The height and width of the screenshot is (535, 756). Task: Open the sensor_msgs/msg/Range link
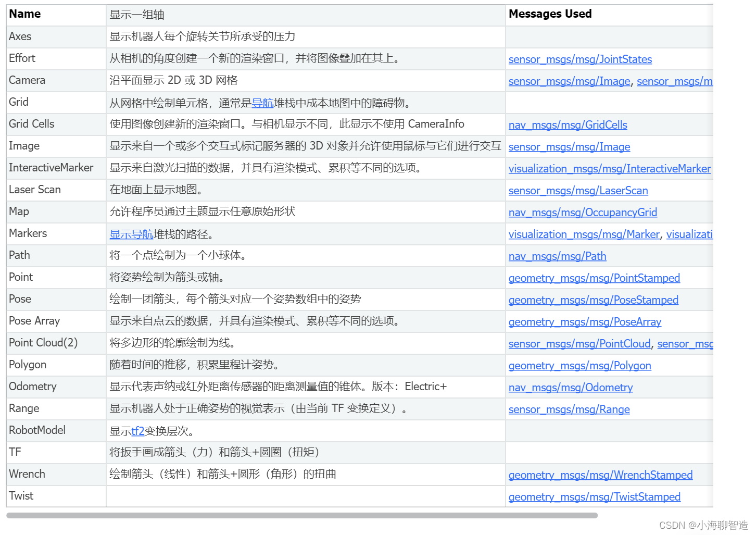[x=569, y=409]
